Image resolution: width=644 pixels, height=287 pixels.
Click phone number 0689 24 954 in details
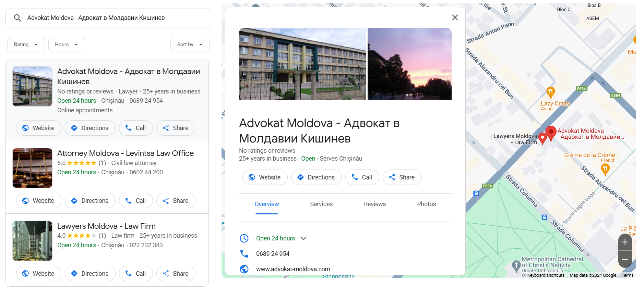273,254
